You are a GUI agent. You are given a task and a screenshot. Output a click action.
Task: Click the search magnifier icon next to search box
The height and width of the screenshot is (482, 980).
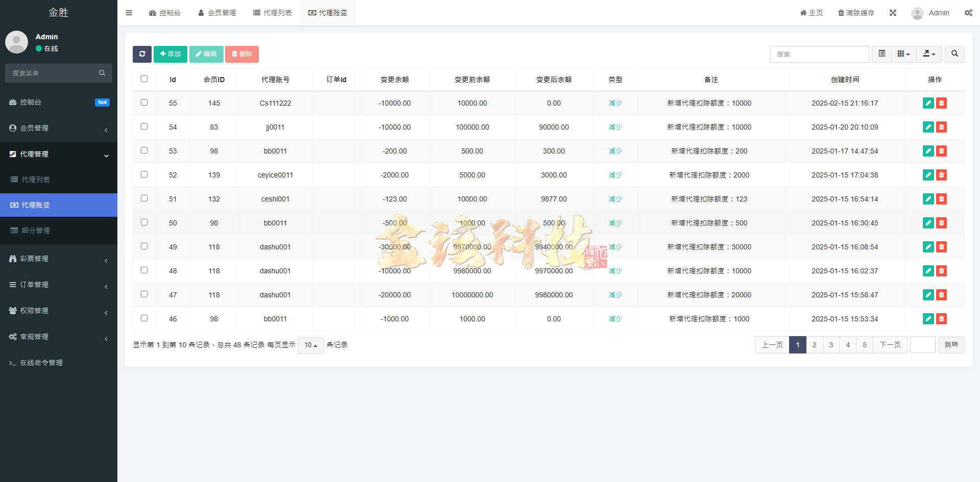coord(954,54)
